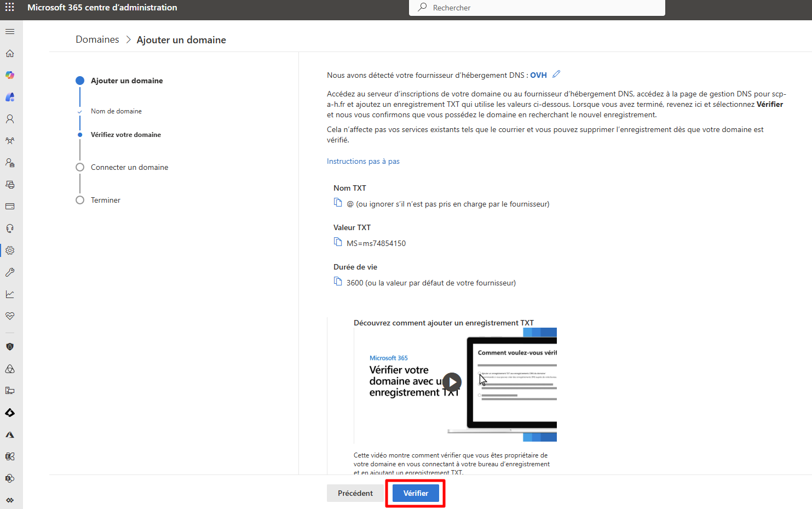Click the Vérifier button

coord(416,493)
